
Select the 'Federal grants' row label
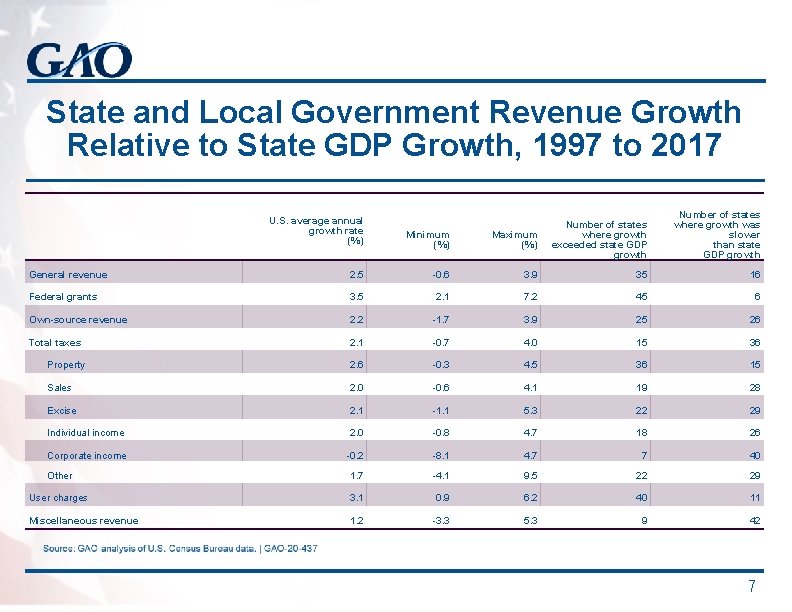point(63,297)
